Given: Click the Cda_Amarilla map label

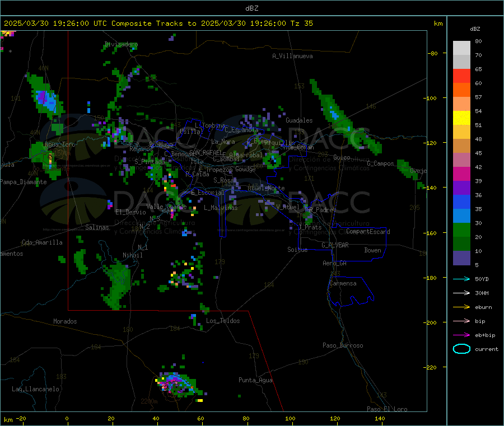Looking at the screenshot, I should click(x=42, y=242).
